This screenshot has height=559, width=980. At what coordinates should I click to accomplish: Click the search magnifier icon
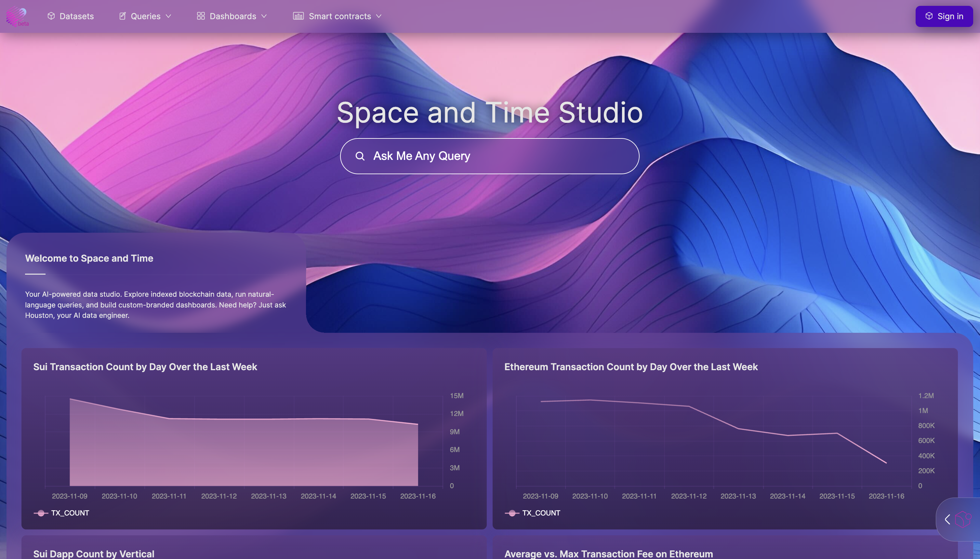360,156
